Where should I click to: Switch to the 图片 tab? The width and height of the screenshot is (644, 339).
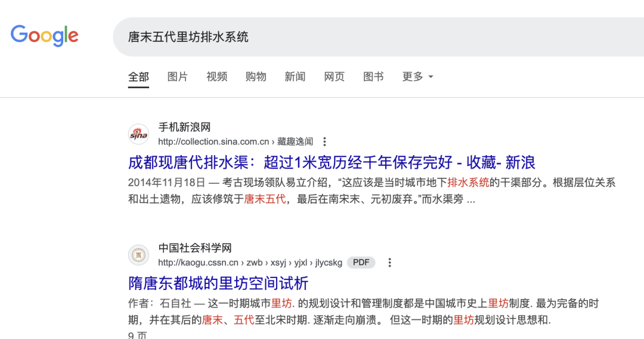pyautogui.click(x=178, y=77)
